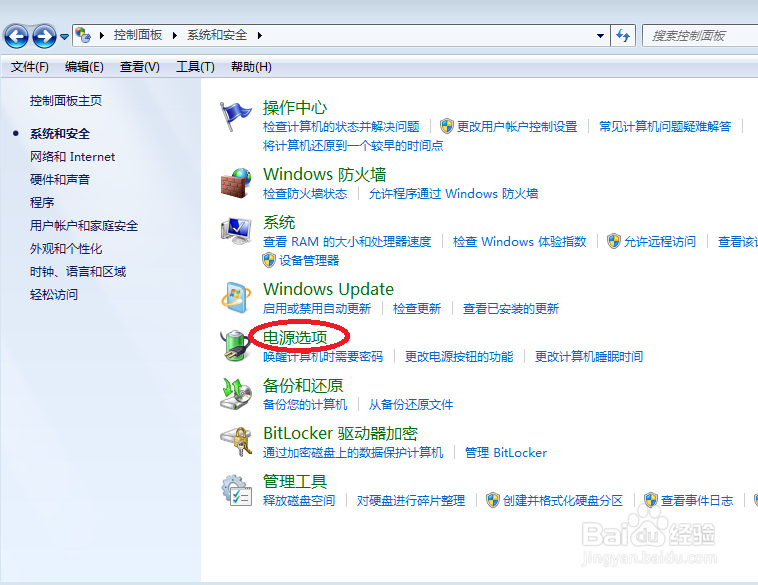
Task: Click the blue flag 操作中心 icon
Action: tap(235, 116)
